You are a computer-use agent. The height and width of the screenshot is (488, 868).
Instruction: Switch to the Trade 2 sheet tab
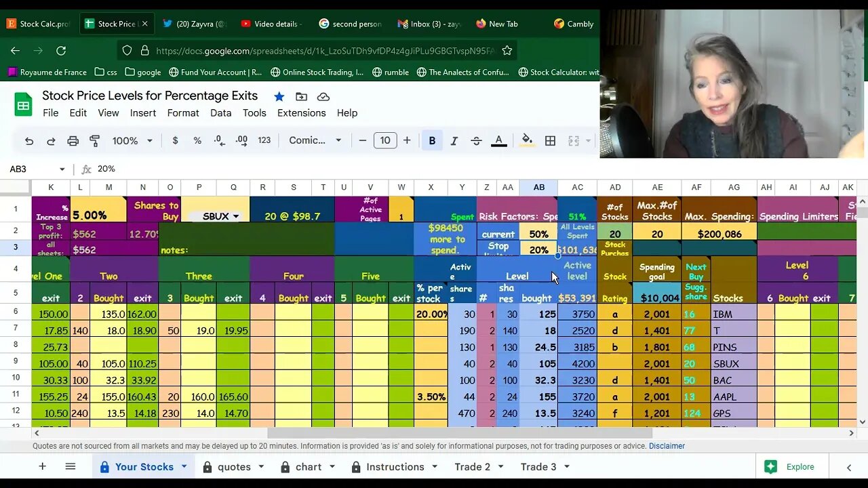pos(473,466)
